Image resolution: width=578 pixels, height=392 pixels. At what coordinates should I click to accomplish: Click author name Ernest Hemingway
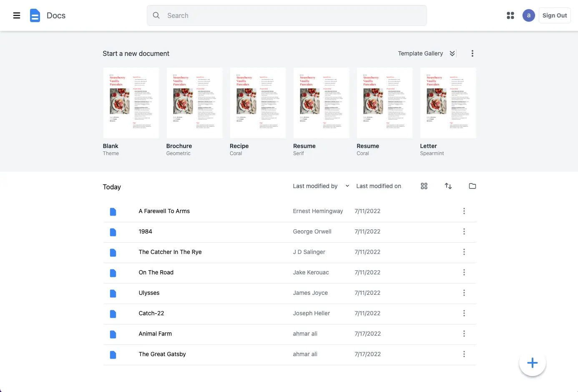tap(318, 211)
